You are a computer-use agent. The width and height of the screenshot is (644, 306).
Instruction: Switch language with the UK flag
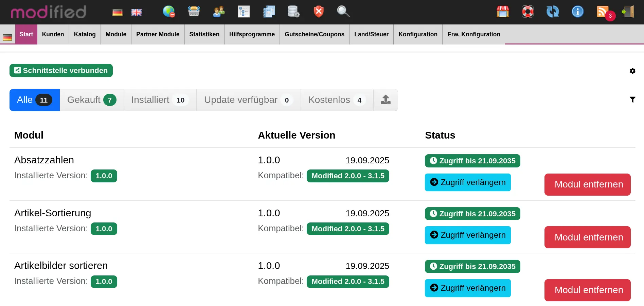(x=137, y=13)
